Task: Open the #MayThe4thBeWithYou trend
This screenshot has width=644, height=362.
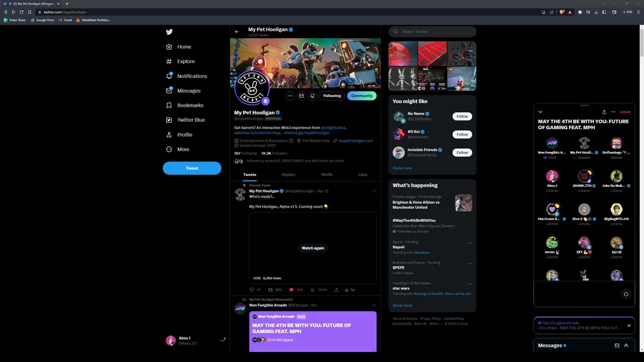Action: coord(414,220)
